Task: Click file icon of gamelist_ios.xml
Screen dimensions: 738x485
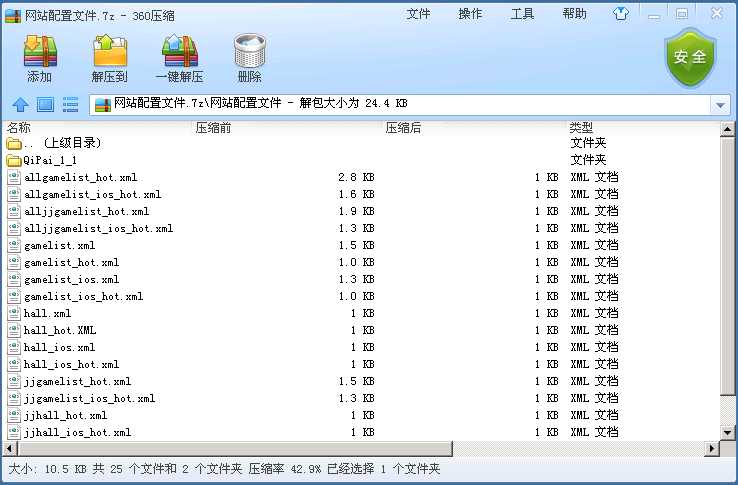Action: pos(14,279)
